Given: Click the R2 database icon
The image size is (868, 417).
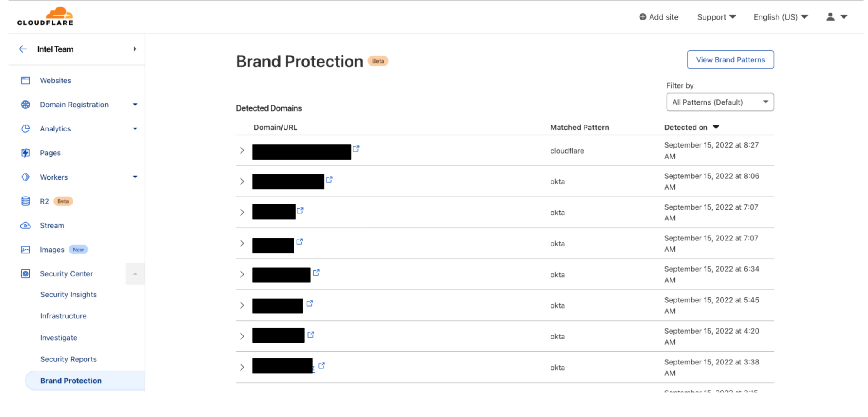Looking at the screenshot, I should coord(26,201).
